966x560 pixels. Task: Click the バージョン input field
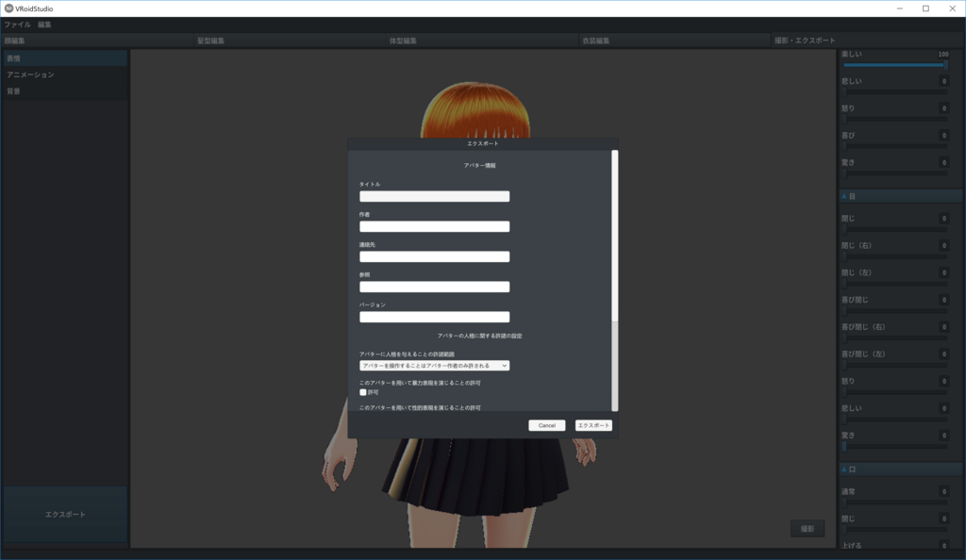point(434,317)
